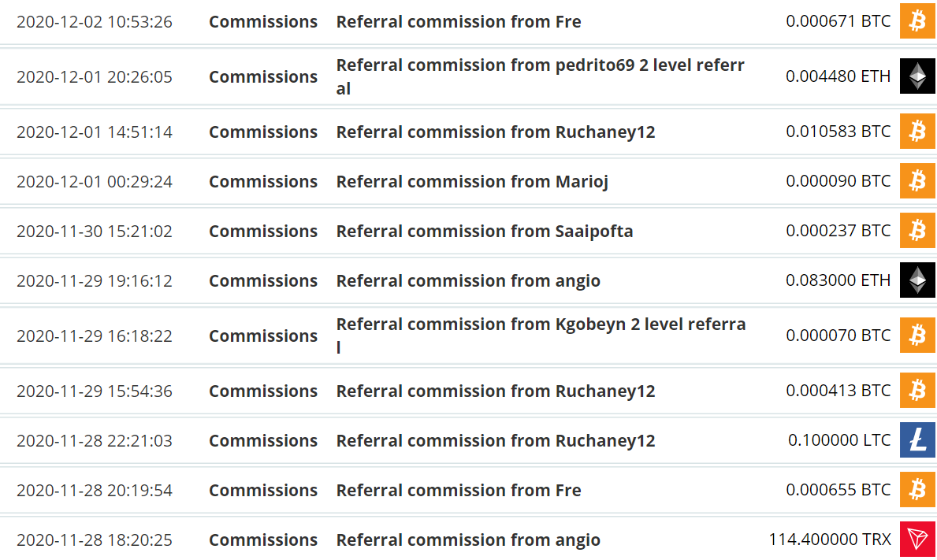Select the 114.400000 TRX amount
937x560 pixels.
pyautogui.click(x=830, y=539)
